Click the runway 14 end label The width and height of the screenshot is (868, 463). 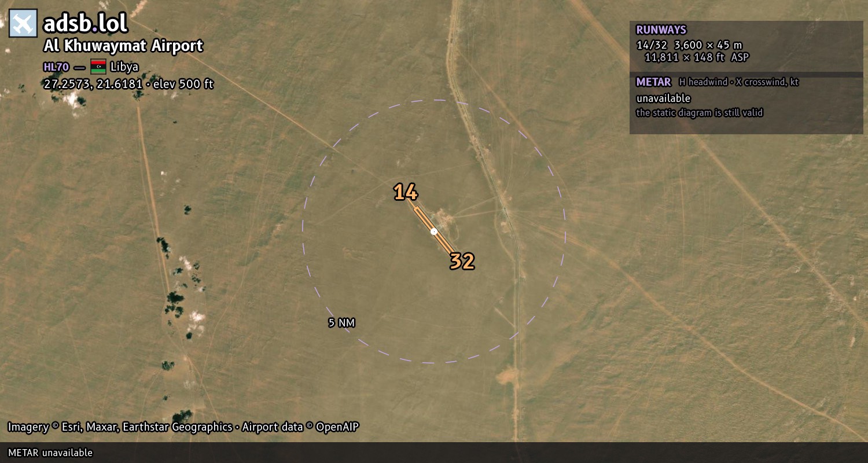click(x=406, y=192)
